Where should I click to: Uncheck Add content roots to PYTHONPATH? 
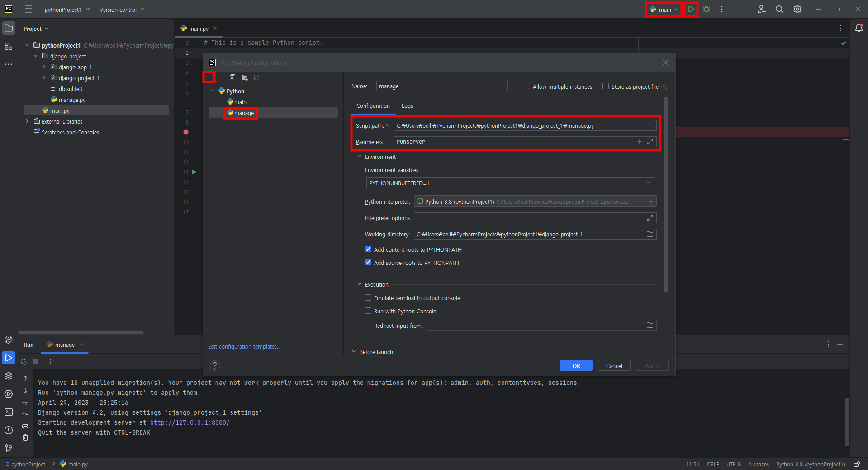point(368,249)
